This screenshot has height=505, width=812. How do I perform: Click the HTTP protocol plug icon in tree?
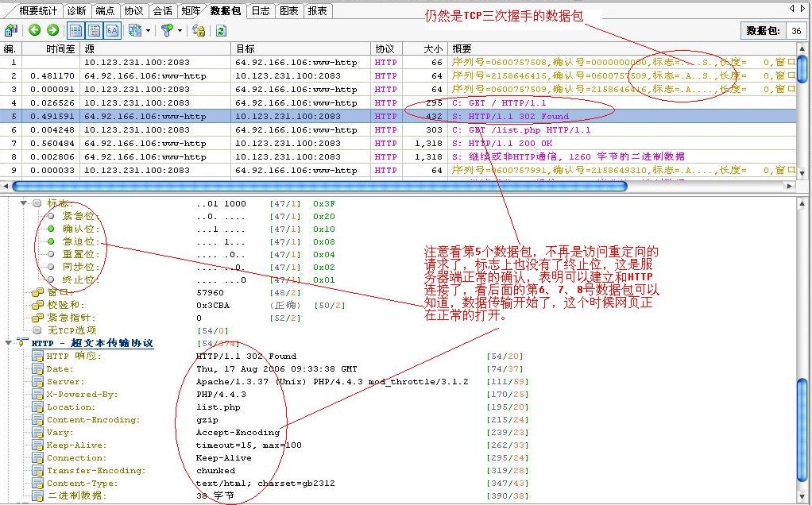pyautogui.click(x=21, y=343)
